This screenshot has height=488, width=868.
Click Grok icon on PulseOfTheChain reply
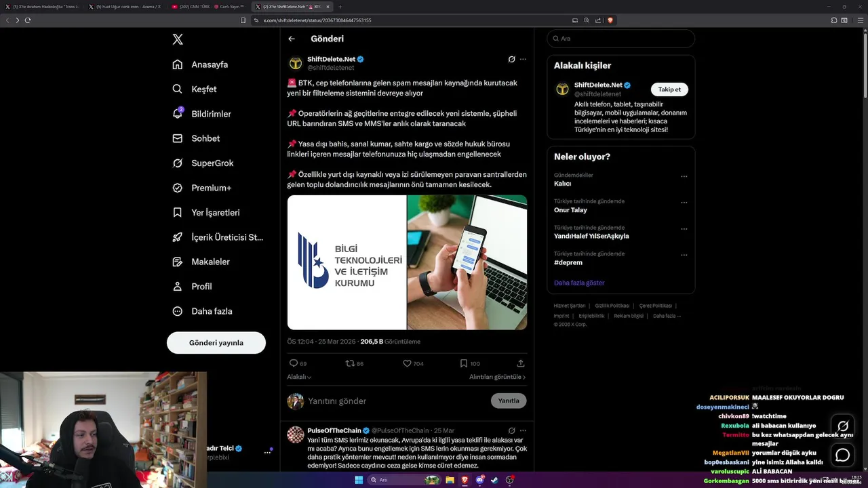(511, 430)
